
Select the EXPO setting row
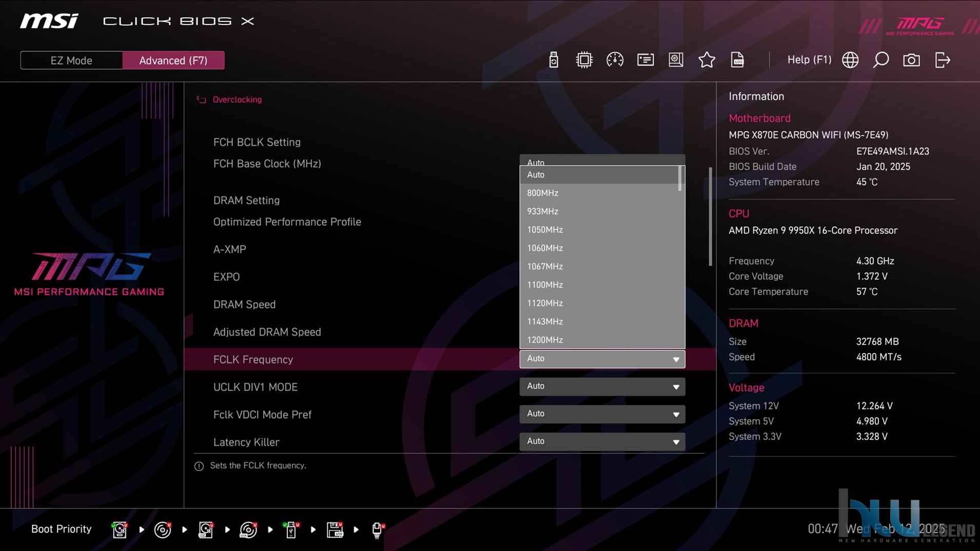pos(226,277)
